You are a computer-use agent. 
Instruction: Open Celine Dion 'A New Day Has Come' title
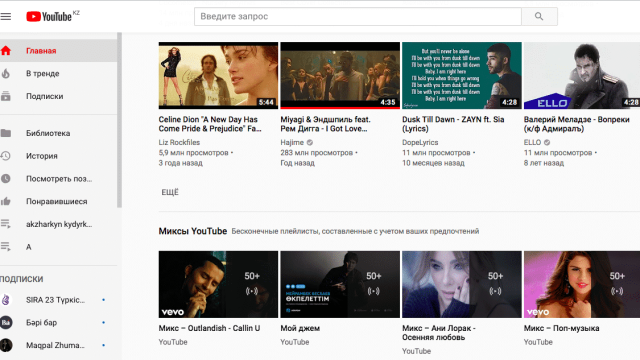point(210,124)
